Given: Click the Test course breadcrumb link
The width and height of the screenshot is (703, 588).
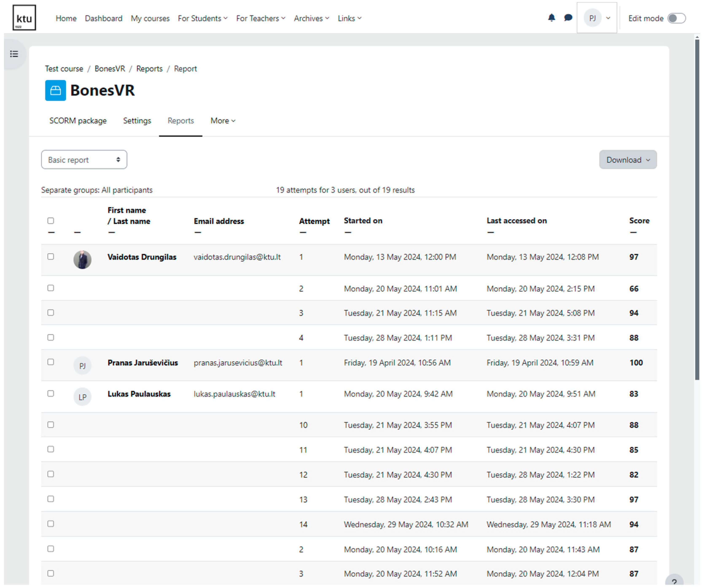Looking at the screenshot, I should click(64, 69).
